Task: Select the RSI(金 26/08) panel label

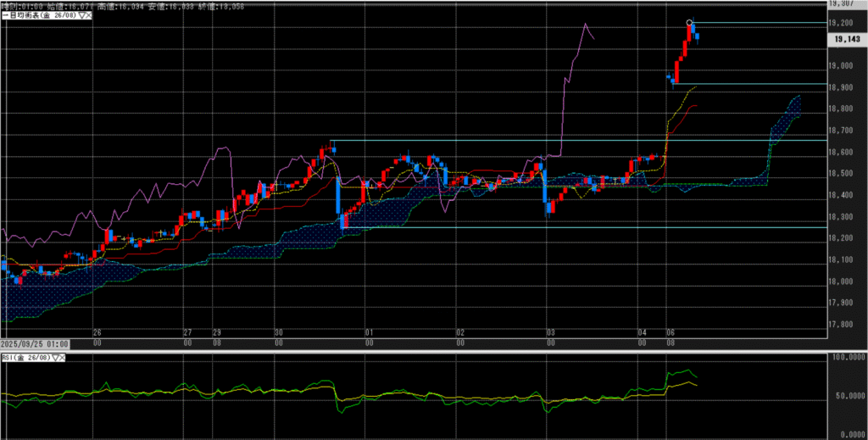Action: click(x=25, y=358)
